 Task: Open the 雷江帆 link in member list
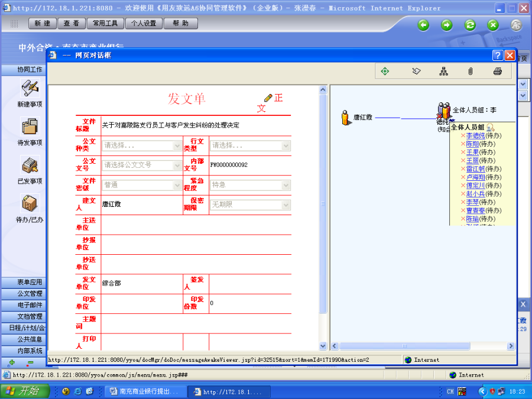(x=475, y=169)
